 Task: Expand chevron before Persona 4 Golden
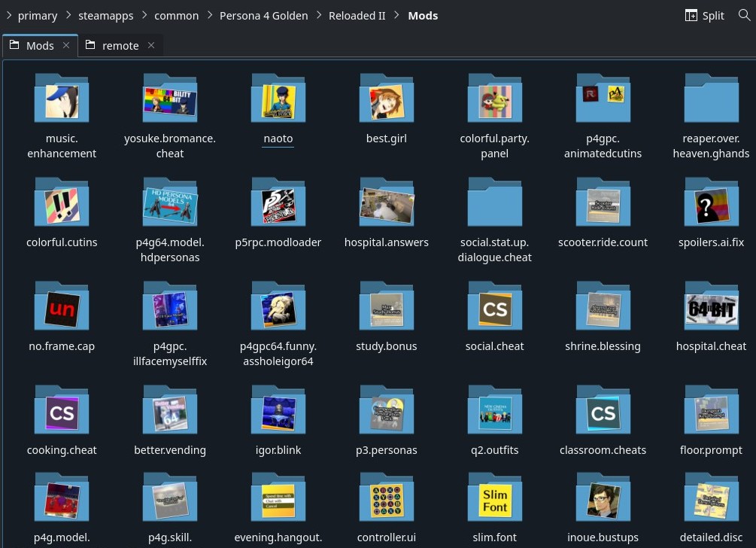click(209, 15)
